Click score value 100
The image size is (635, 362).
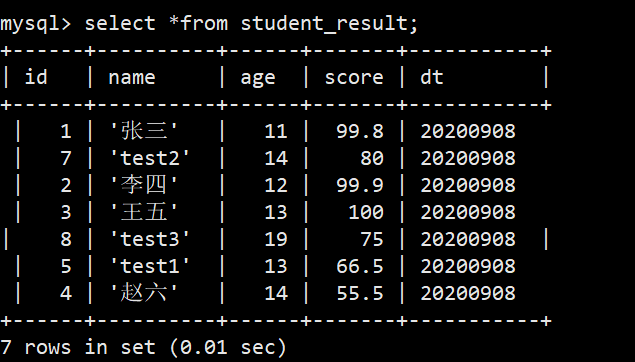coord(366,212)
